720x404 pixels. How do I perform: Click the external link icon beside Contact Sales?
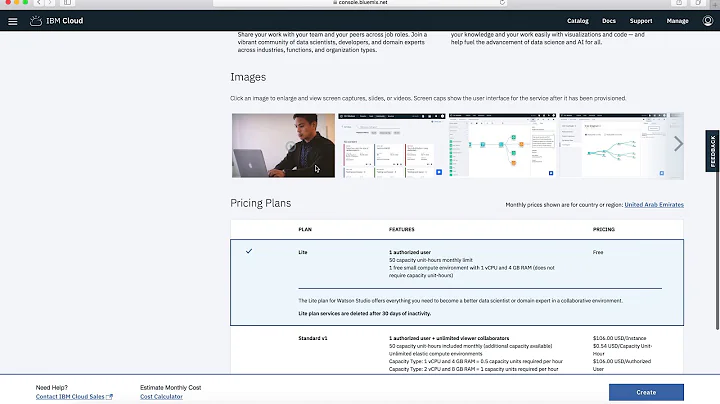click(109, 397)
